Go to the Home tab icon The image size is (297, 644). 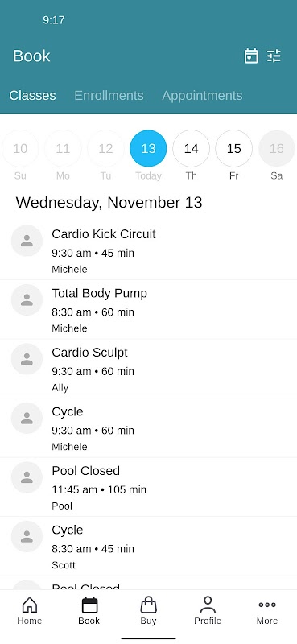coord(30,605)
